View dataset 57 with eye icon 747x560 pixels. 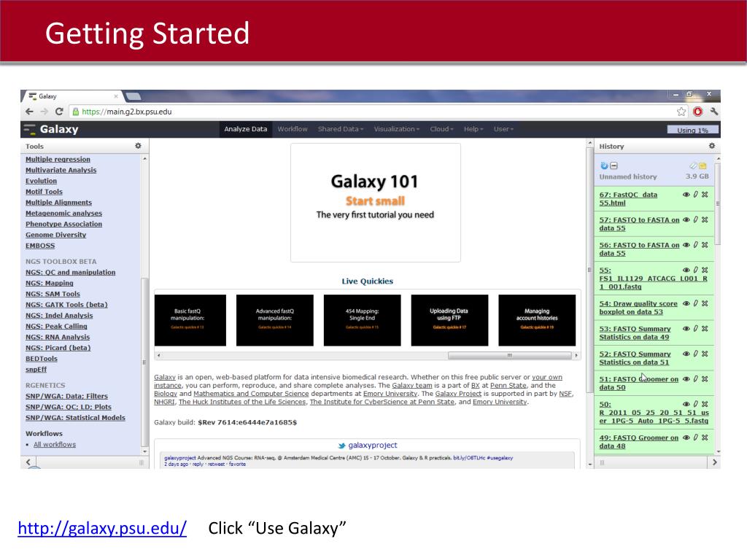[x=686, y=219]
